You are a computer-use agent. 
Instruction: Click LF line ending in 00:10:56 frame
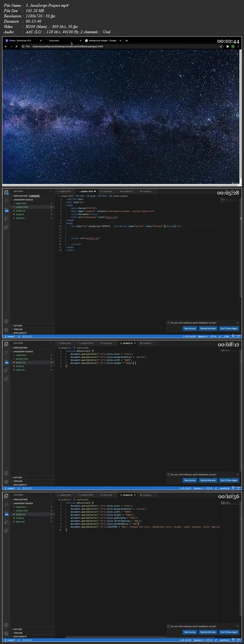(x=215, y=640)
